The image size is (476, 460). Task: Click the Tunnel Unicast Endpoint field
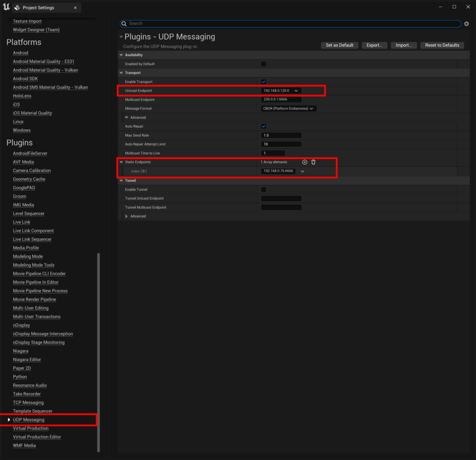click(281, 198)
